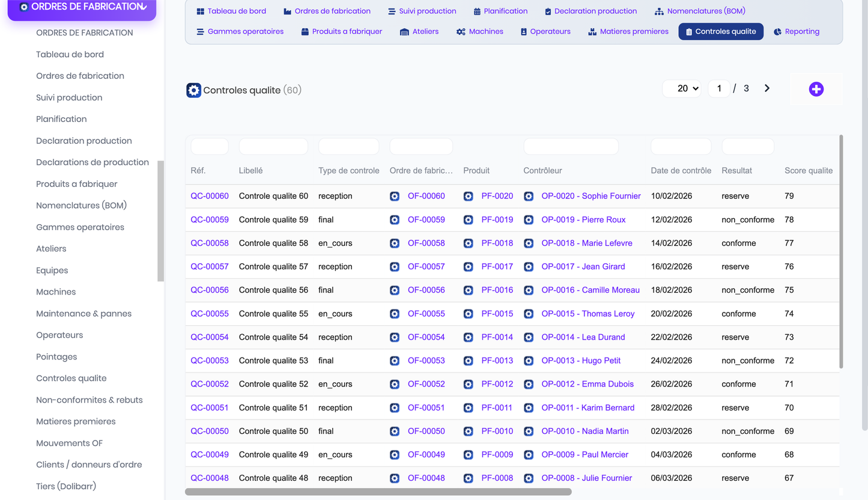Image resolution: width=868 pixels, height=500 pixels.
Task: Click the product icon next to PF-0019
Action: [x=469, y=220]
